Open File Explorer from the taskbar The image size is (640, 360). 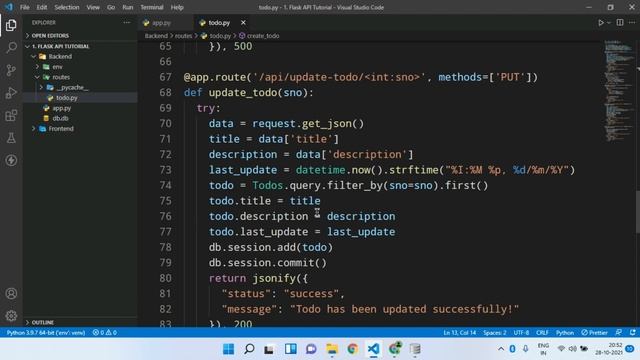332,349
